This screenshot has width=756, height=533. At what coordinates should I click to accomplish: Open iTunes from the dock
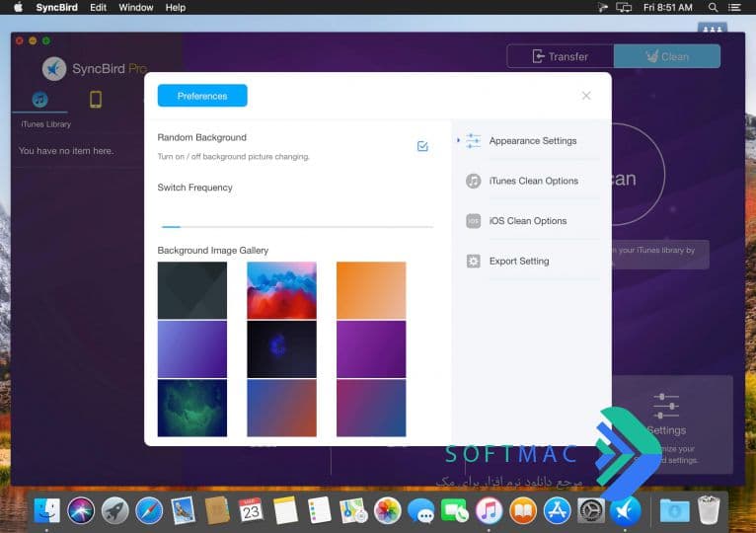(489, 510)
